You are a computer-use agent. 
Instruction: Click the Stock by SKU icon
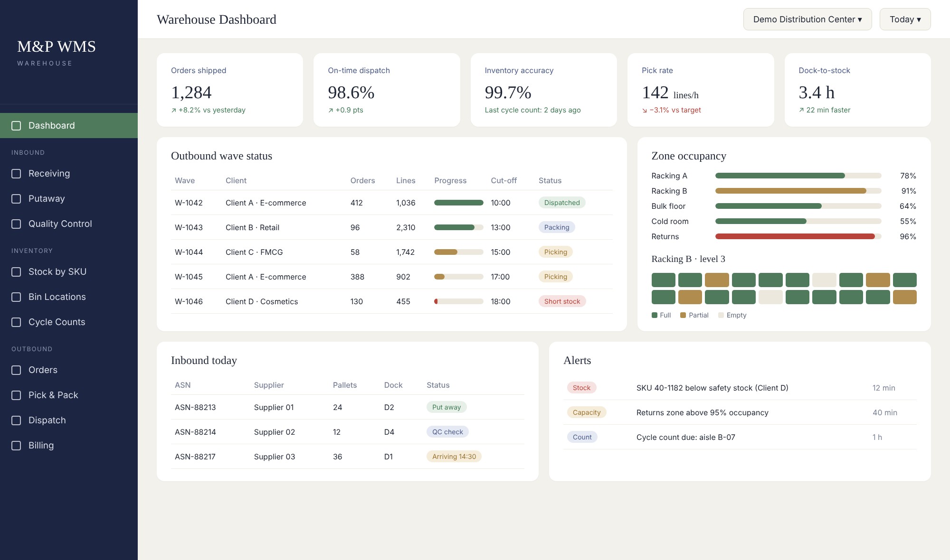[x=16, y=272]
